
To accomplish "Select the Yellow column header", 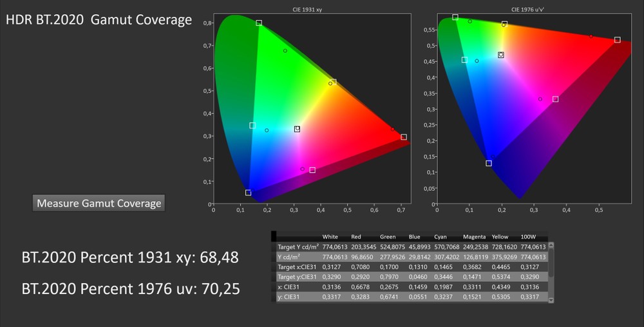I will coord(500,237).
